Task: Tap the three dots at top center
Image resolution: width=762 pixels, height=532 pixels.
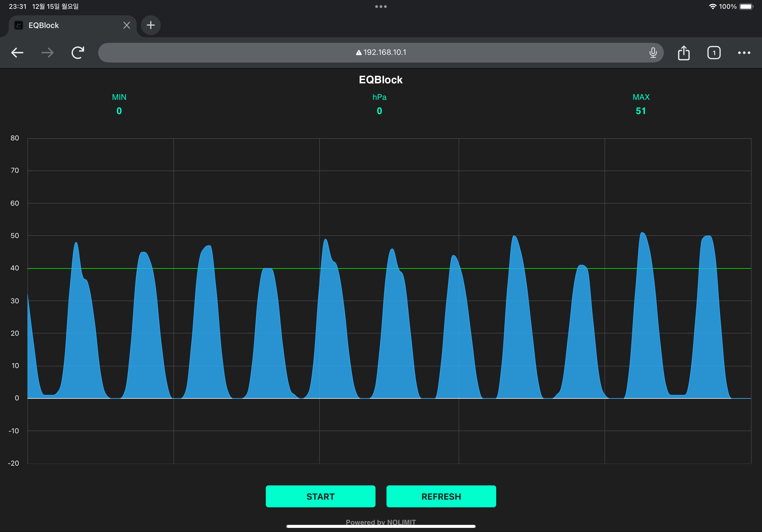Action: click(x=381, y=7)
